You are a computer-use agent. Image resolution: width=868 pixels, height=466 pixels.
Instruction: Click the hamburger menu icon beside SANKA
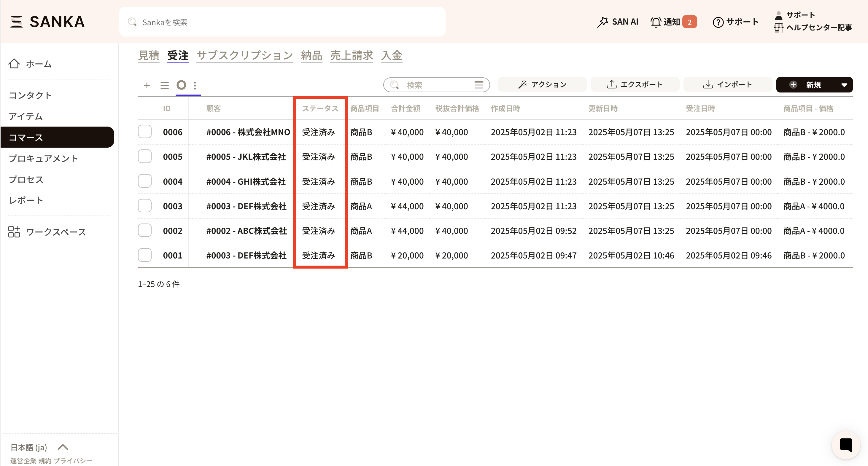pos(16,22)
